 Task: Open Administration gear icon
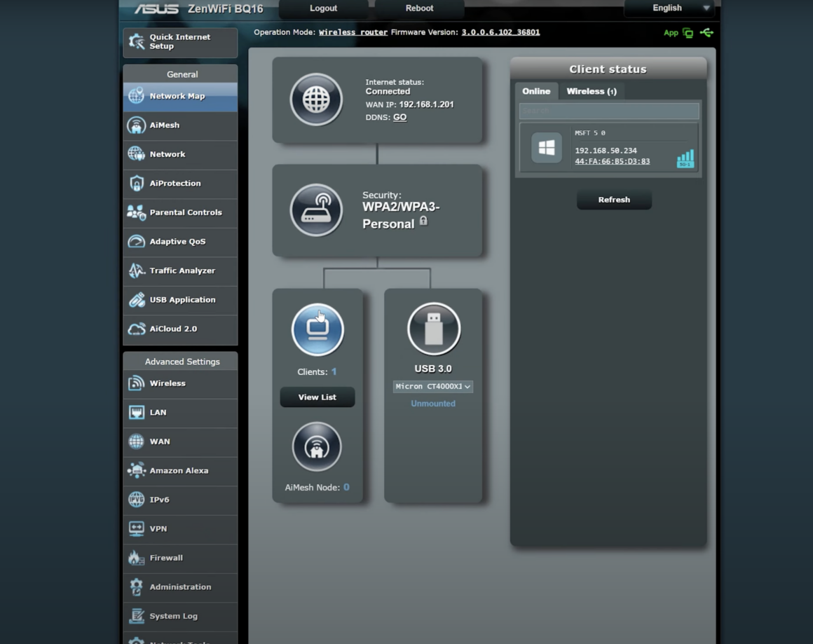(x=137, y=587)
